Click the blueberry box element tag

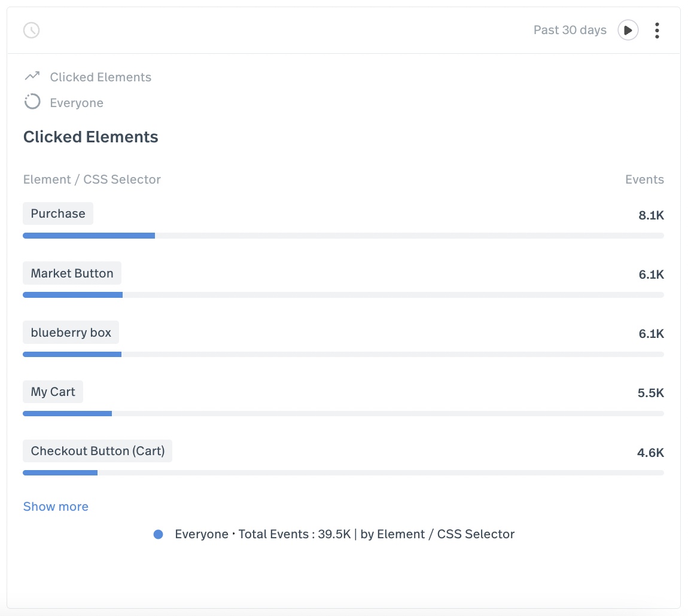pos(71,333)
